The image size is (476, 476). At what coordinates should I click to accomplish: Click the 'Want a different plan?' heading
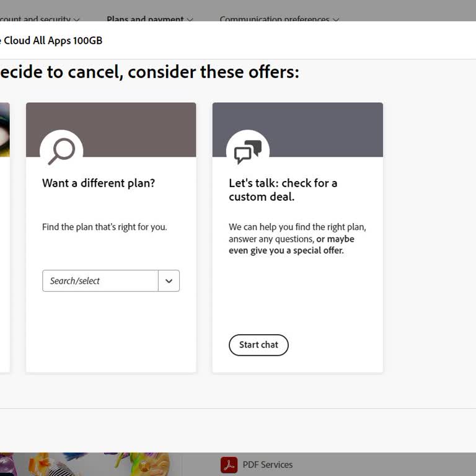pos(99,183)
